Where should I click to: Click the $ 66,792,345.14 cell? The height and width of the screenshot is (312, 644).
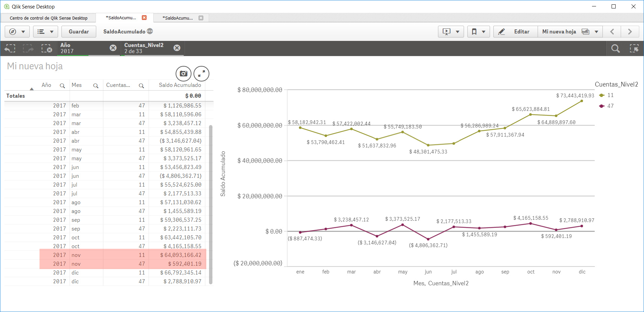click(x=181, y=272)
